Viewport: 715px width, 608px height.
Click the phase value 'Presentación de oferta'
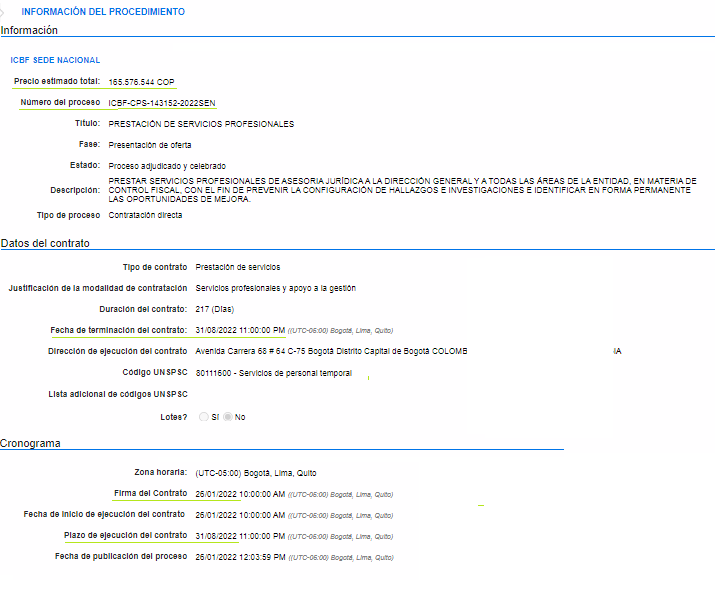[150, 145]
